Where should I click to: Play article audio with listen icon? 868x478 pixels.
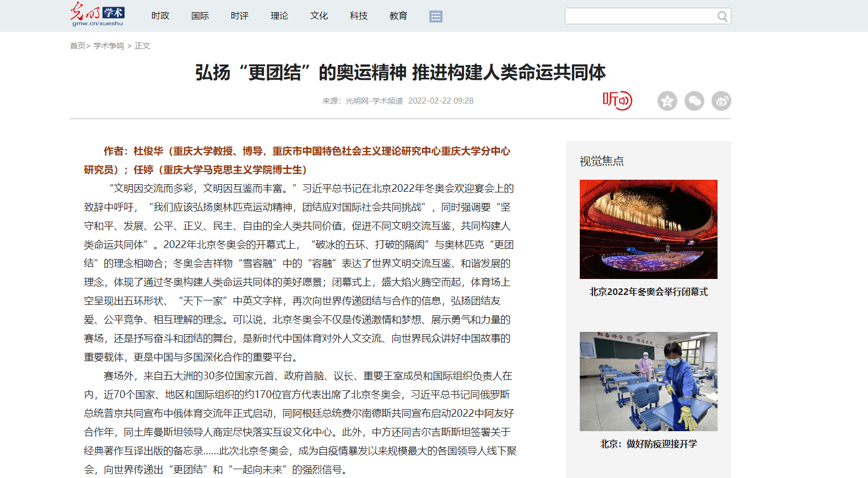tap(617, 100)
